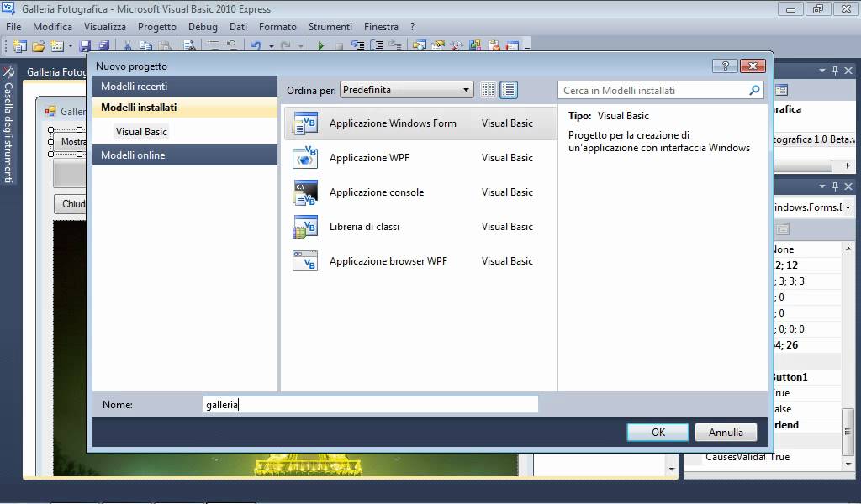Image resolution: width=861 pixels, height=504 pixels.
Task: Open Solution Explorer from the toolbar icon
Action: (x=420, y=46)
